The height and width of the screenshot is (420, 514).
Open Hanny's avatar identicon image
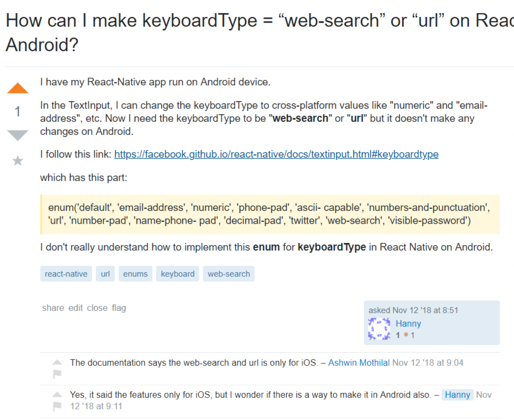tap(379, 329)
